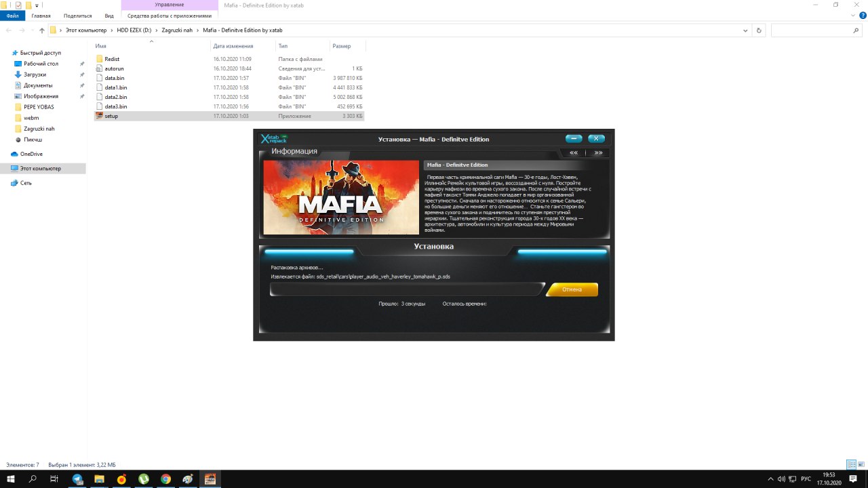Select the Mafia installer taskbar icon
This screenshot has height=488, width=868.
tap(210, 479)
